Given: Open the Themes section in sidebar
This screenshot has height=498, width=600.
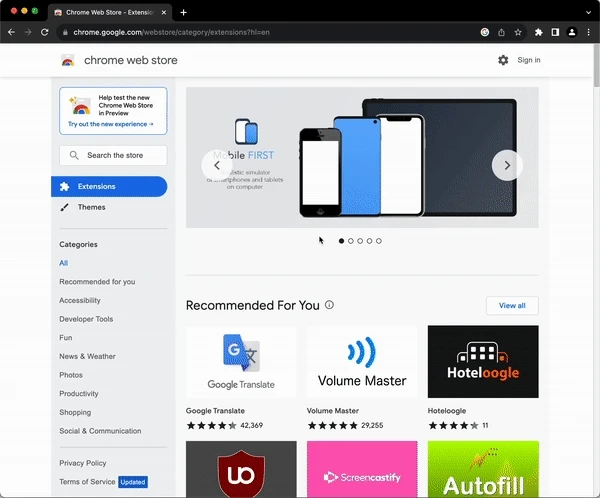Looking at the screenshot, I should click(x=91, y=207).
